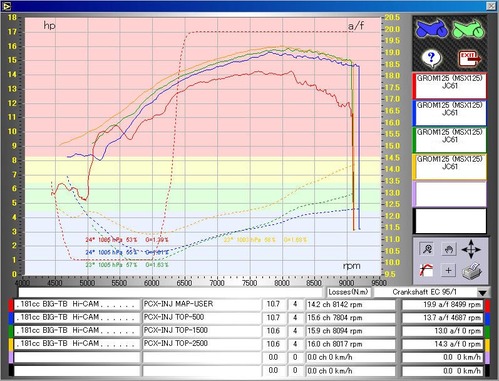This screenshot has height=381, width=499.
Task: Select the empty purple run box
Action: click(450, 194)
